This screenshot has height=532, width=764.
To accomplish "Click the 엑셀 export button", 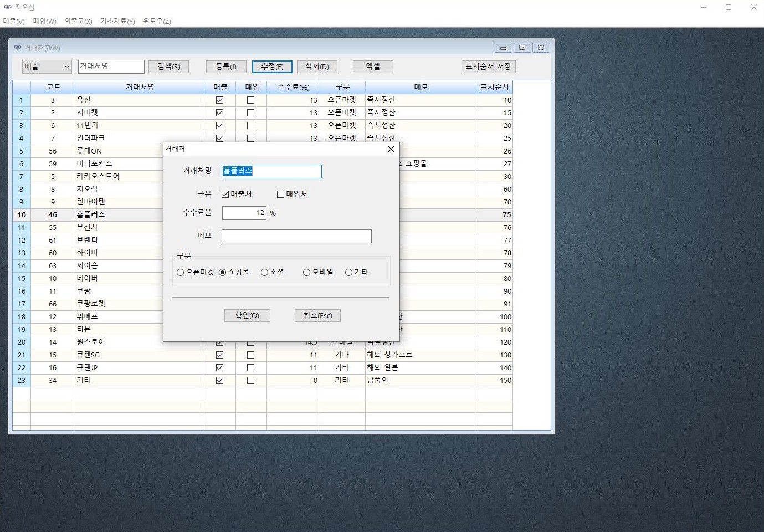I will pos(373,66).
